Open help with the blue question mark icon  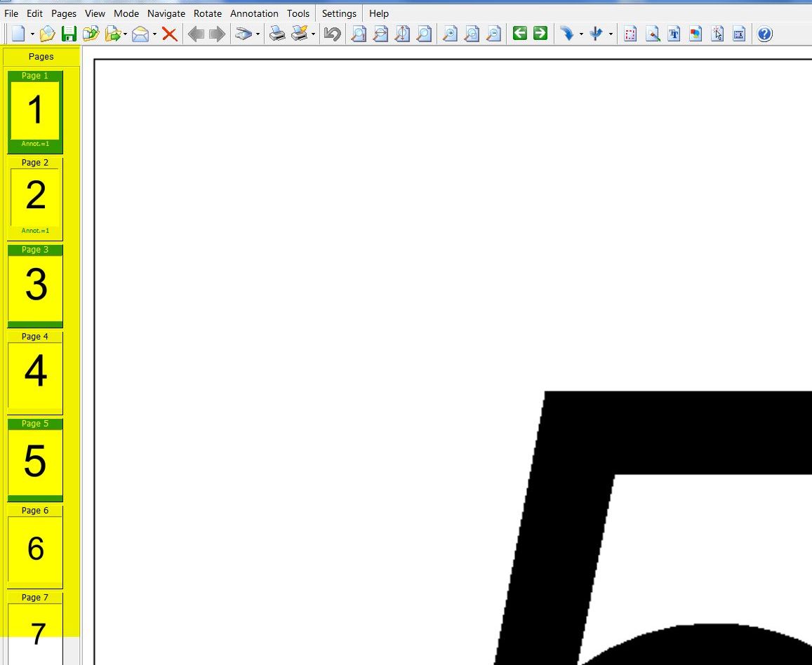click(x=765, y=34)
